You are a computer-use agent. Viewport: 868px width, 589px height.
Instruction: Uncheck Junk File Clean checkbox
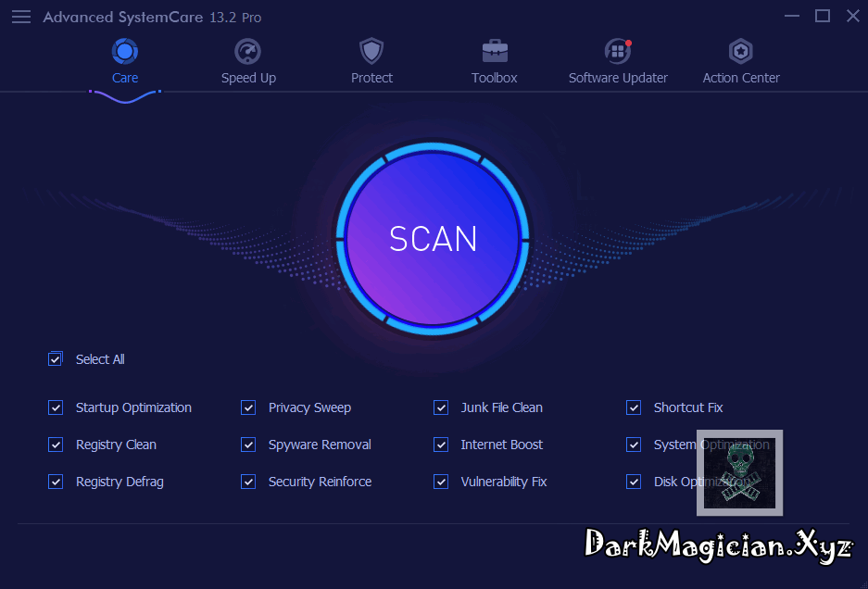click(441, 408)
